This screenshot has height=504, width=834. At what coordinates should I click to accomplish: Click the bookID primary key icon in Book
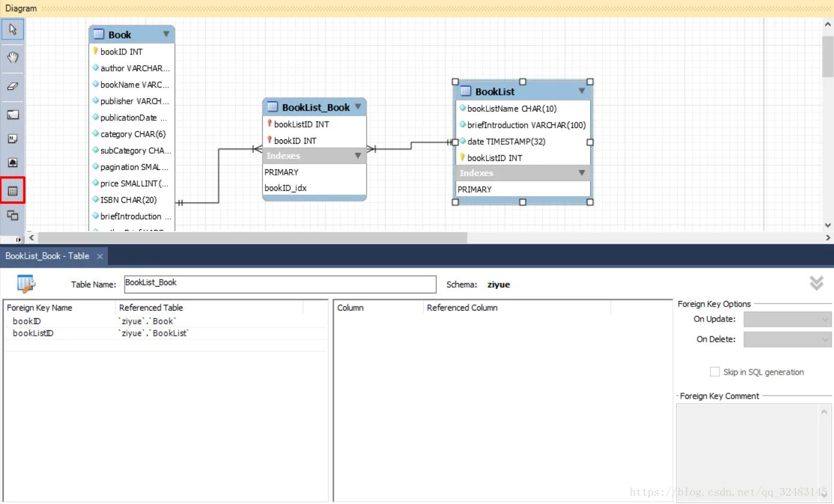click(x=95, y=51)
